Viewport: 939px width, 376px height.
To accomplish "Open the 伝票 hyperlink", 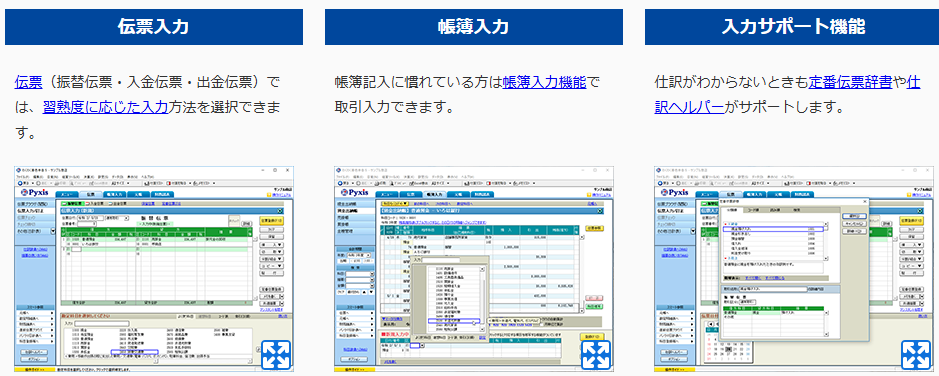I will pyautogui.click(x=28, y=82).
